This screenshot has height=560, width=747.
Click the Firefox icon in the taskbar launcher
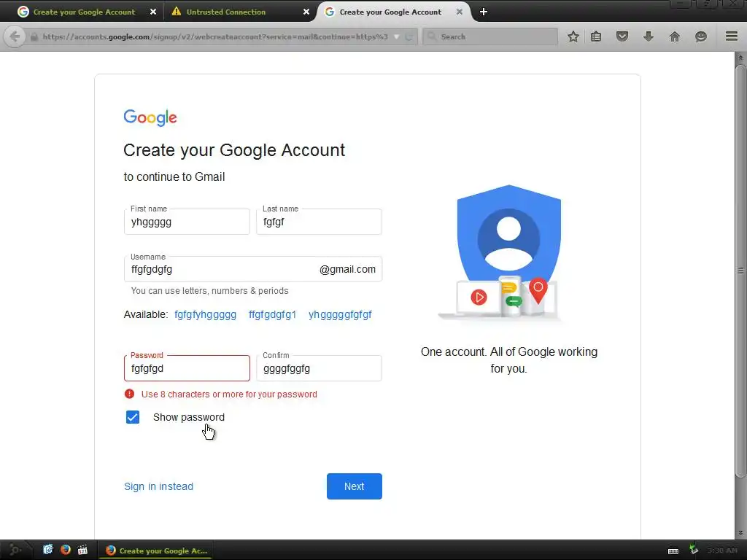(x=65, y=550)
